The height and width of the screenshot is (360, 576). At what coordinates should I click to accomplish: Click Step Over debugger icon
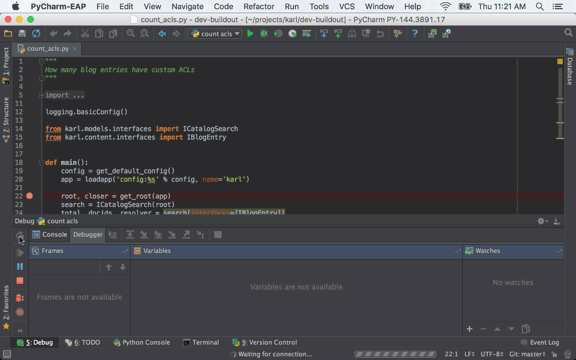(130, 235)
